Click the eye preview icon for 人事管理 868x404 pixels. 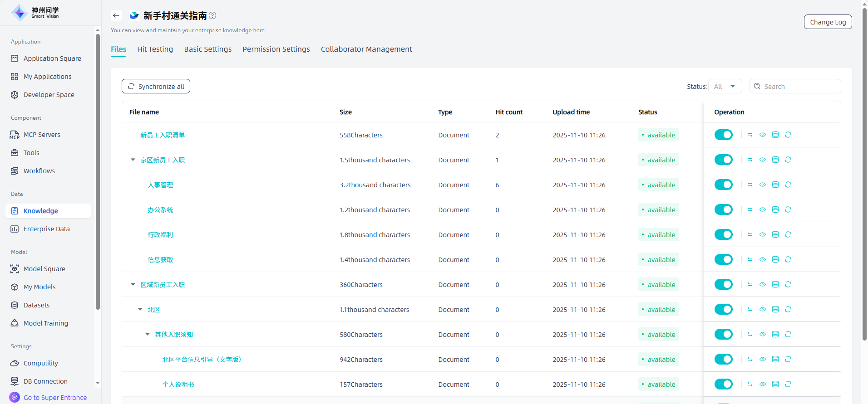763,185
